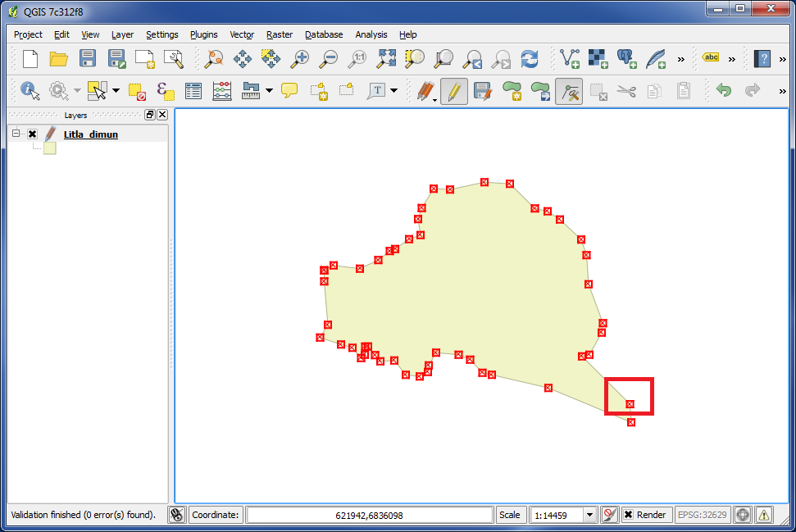Select the Text Annotation tool
796x532 pixels.
click(376, 91)
